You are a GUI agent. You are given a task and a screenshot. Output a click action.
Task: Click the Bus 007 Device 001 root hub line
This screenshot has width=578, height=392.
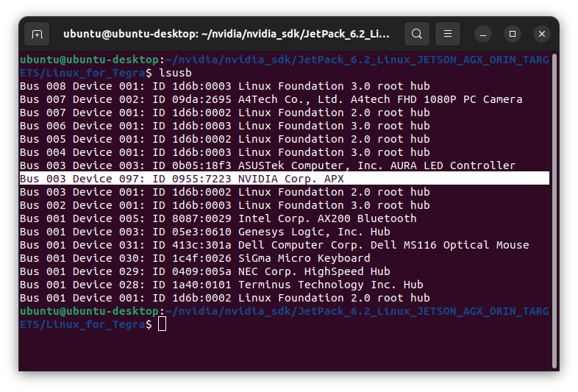(x=225, y=113)
